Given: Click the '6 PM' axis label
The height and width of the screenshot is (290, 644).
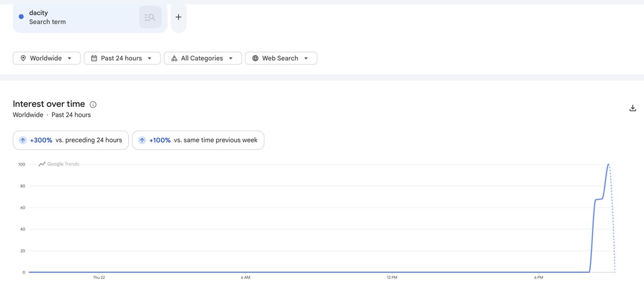Looking at the screenshot, I should point(539,277).
